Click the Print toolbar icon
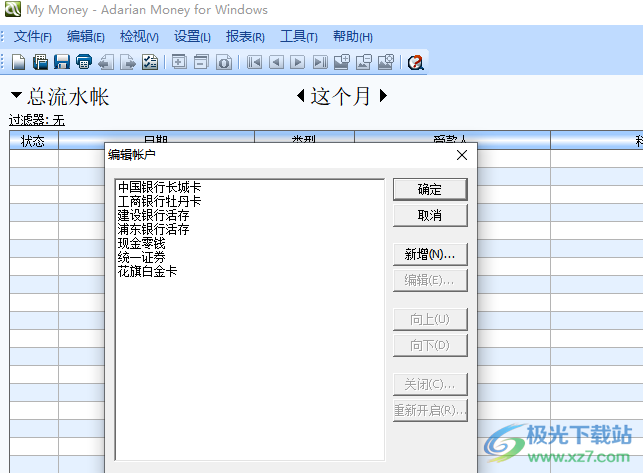643x473 pixels. click(x=84, y=62)
